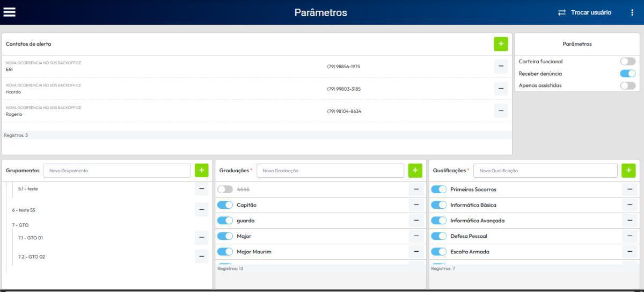
Task: Remove graduação 4646
Action: 416,189
